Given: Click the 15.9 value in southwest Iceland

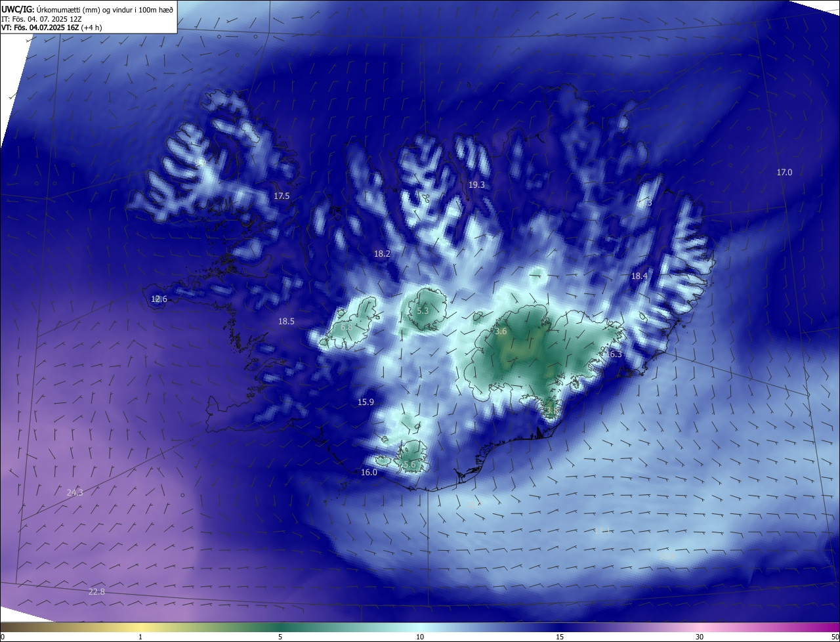Looking at the screenshot, I should [x=366, y=402].
